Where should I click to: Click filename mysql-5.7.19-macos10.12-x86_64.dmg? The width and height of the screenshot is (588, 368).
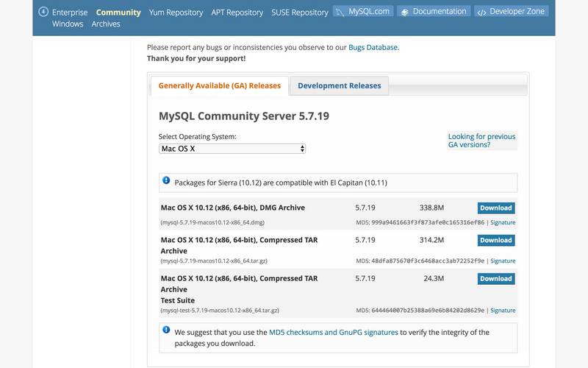[212, 222]
